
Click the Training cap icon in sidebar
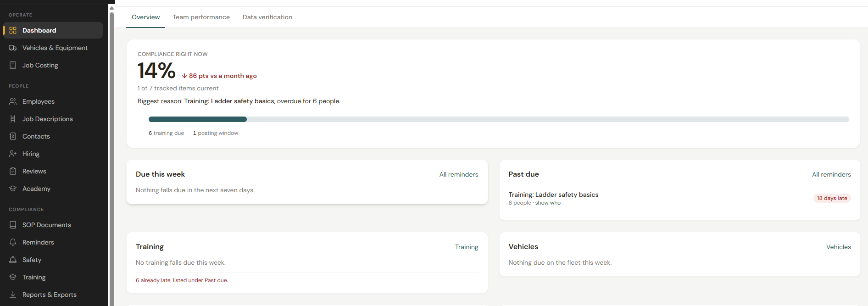(x=13, y=277)
